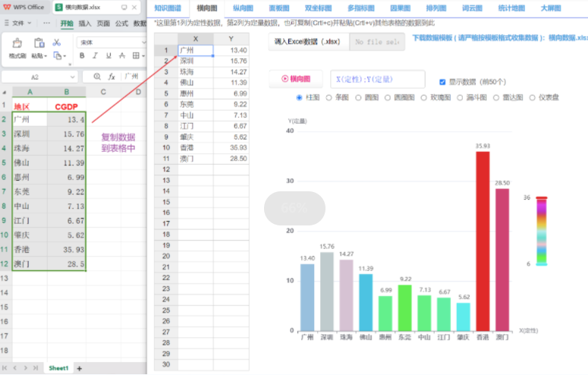This screenshot has height=375, width=588.
Task: Switch to the 公式 ribbon tab
Action: (x=121, y=24)
